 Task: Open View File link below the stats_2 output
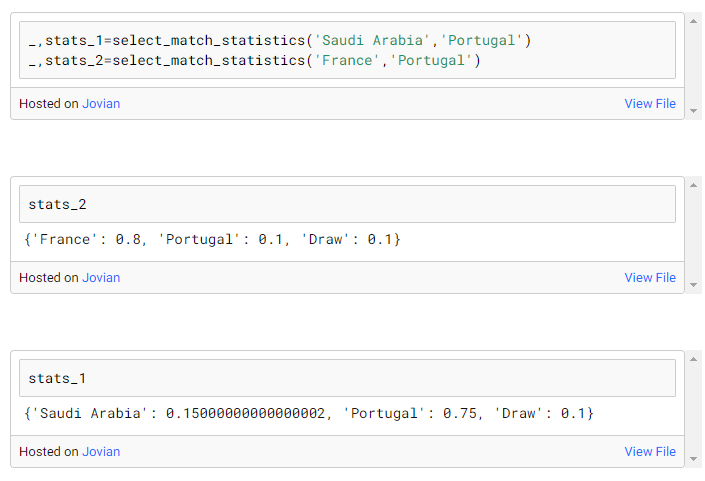(x=650, y=278)
